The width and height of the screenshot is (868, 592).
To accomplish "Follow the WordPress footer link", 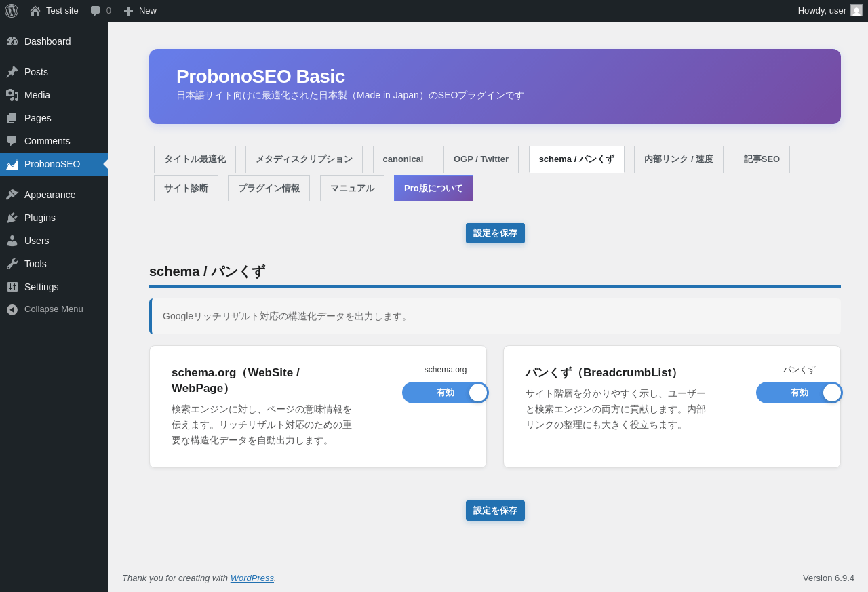I will 252,578.
